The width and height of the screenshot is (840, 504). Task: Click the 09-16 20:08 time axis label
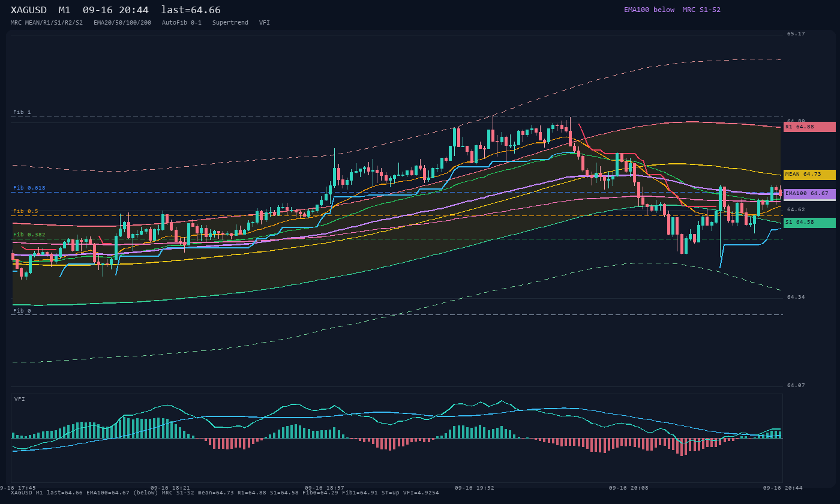(x=629, y=488)
